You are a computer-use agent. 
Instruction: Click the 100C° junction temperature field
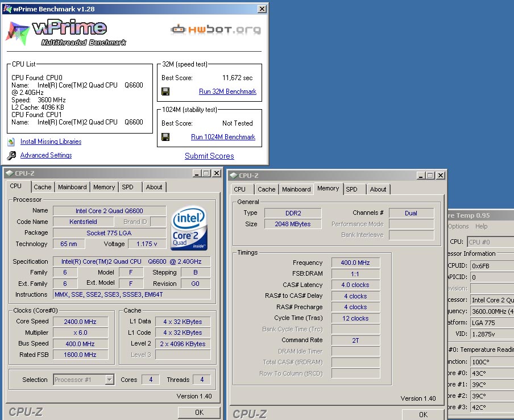[492, 361]
